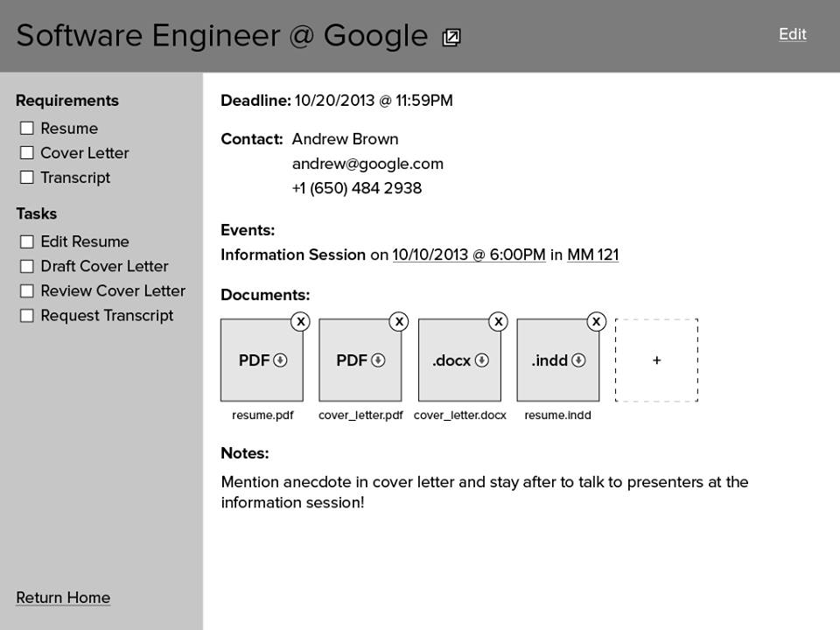Check the Transcript requirement

27,178
